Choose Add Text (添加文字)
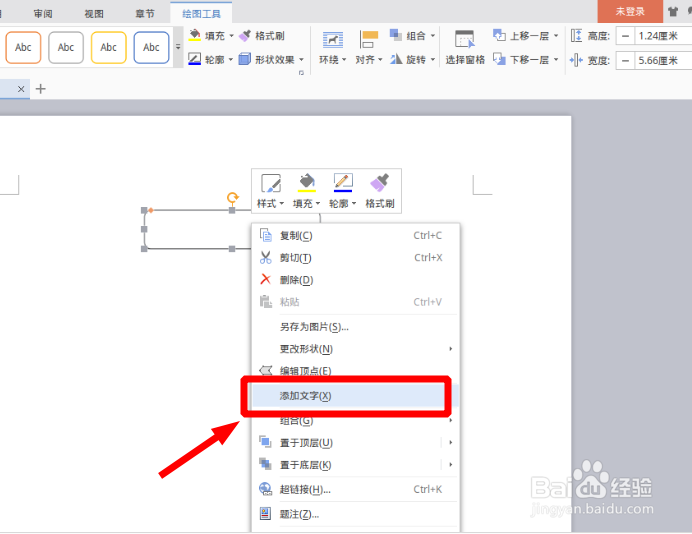 (x=356, y=396)
